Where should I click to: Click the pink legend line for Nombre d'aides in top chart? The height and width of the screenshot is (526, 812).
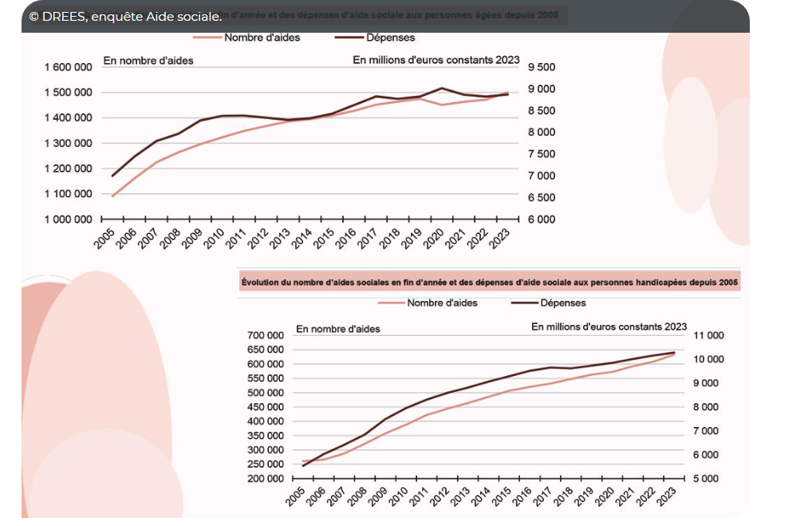tap(207, 38)
